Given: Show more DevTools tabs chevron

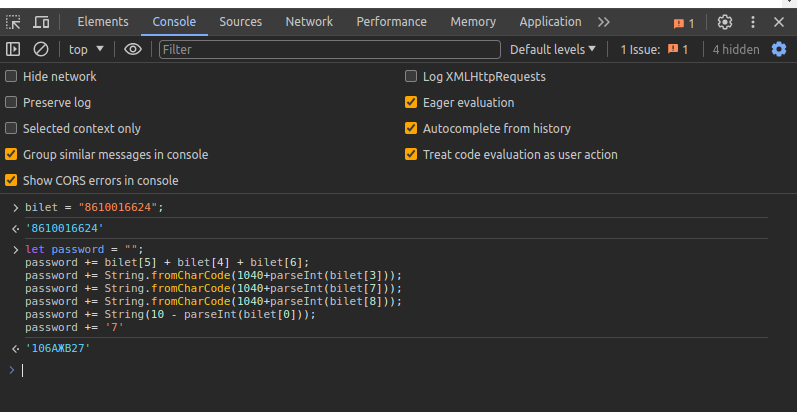Looking at the screenshot, I should [603, 22].
